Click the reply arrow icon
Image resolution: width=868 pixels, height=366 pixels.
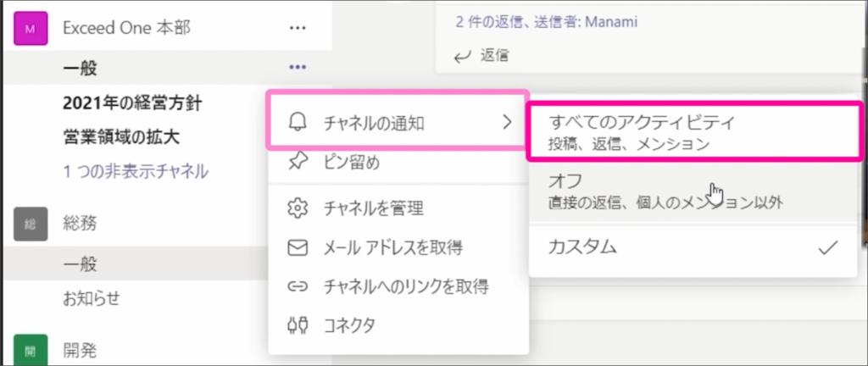click(463, 56)
